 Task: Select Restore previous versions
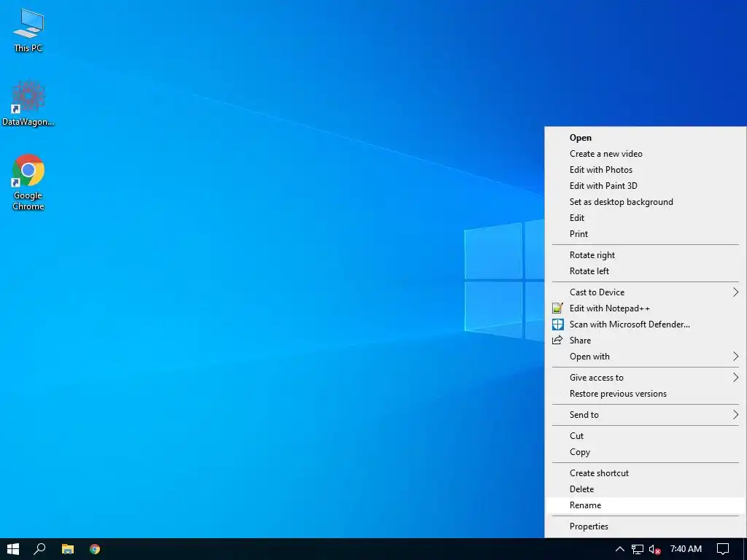pyautogui.click(x=645, y=394)
